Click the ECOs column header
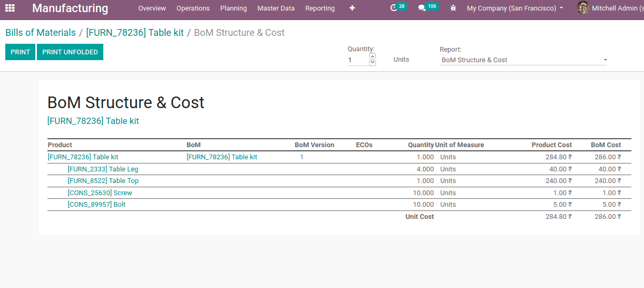Image resolution: width=644 pixels, height=288 pixels. point(364,145)
